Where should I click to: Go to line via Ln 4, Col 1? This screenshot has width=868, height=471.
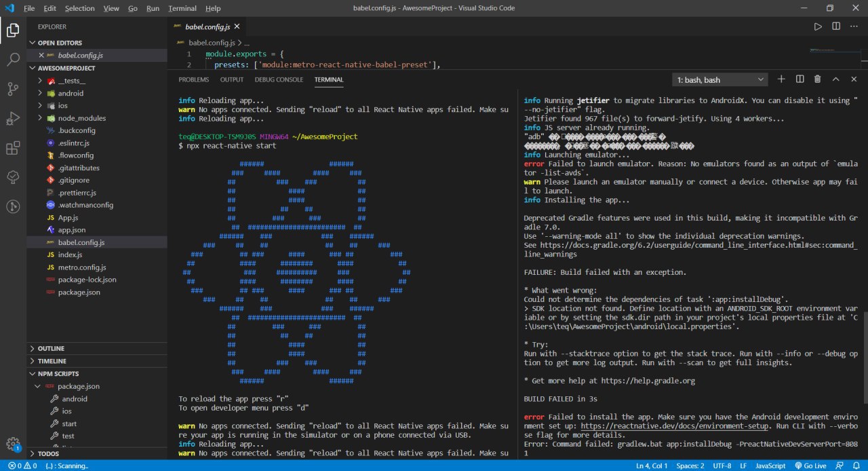(652, 466)
